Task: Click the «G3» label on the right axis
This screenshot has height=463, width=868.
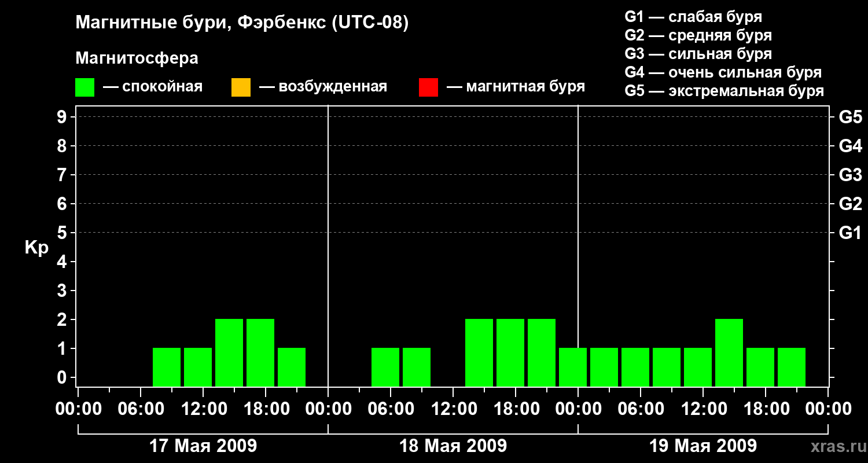Action: 851,175
